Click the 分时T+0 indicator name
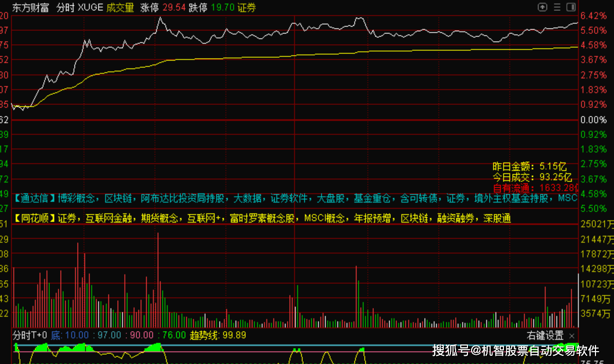The image size is (614, 364). point(30,335)
